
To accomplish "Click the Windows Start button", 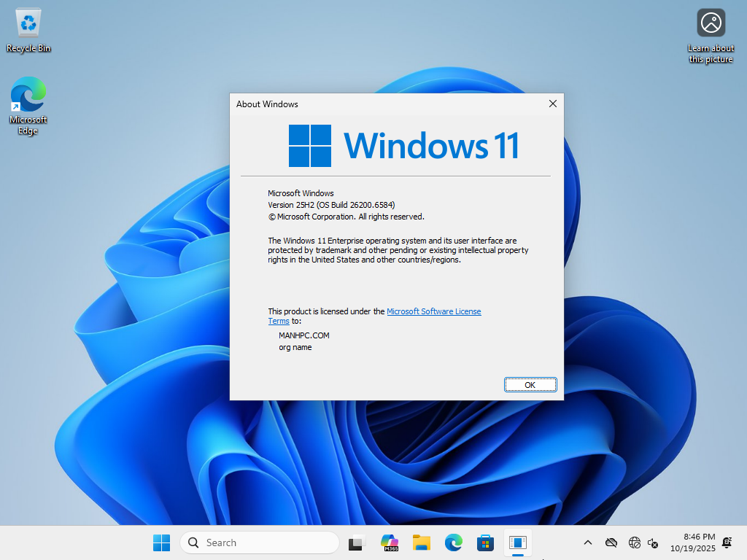I will (161, 542).
